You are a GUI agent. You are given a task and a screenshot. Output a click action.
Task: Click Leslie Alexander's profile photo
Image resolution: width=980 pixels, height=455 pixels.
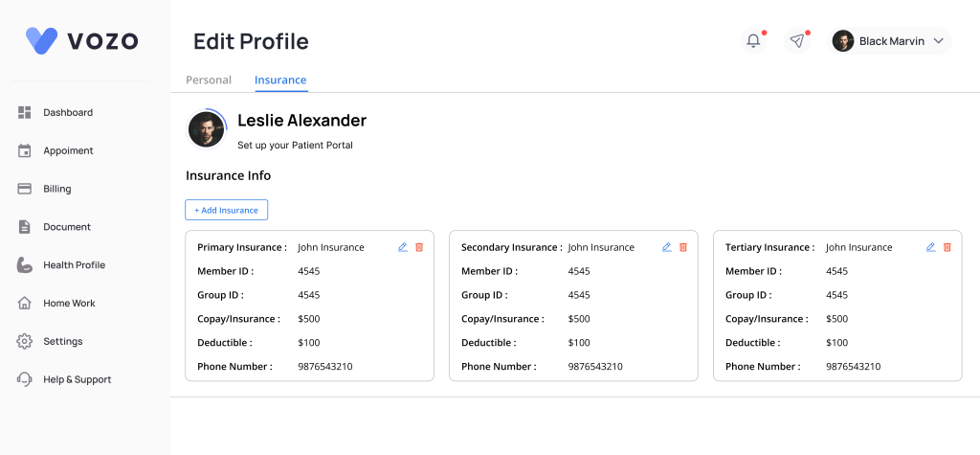tap(206, 129)
